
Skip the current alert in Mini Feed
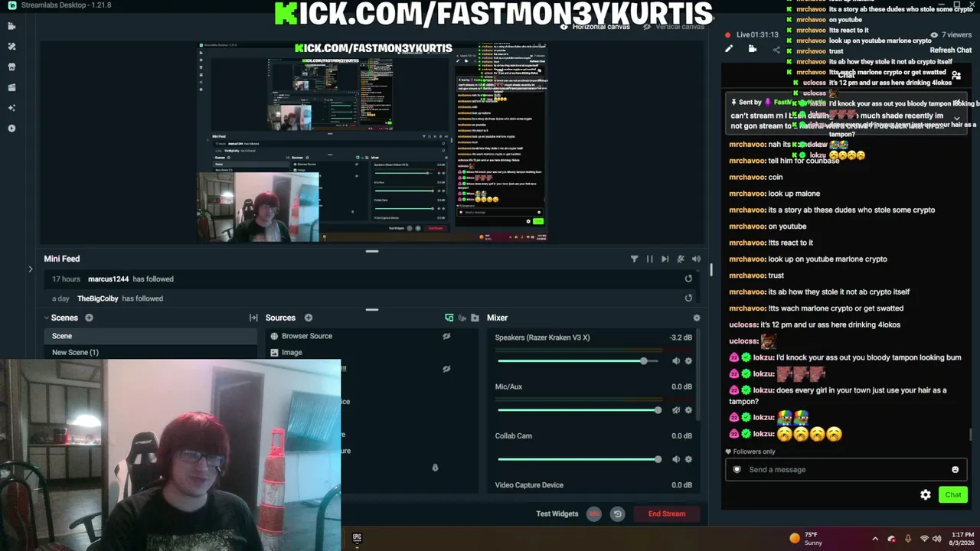coord(665,259)
